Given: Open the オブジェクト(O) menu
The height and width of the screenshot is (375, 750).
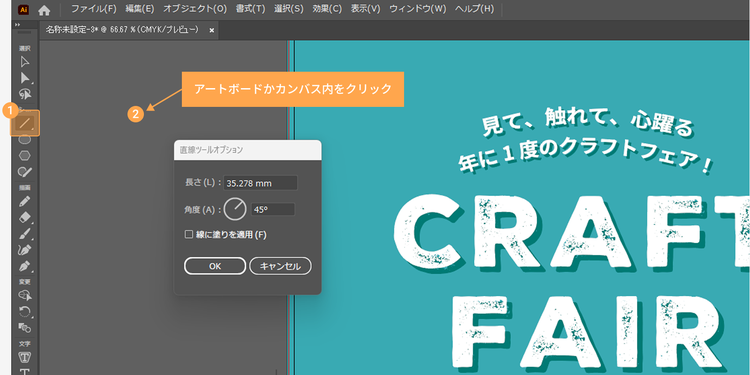Looking at the screenshot, I should 195,9.
